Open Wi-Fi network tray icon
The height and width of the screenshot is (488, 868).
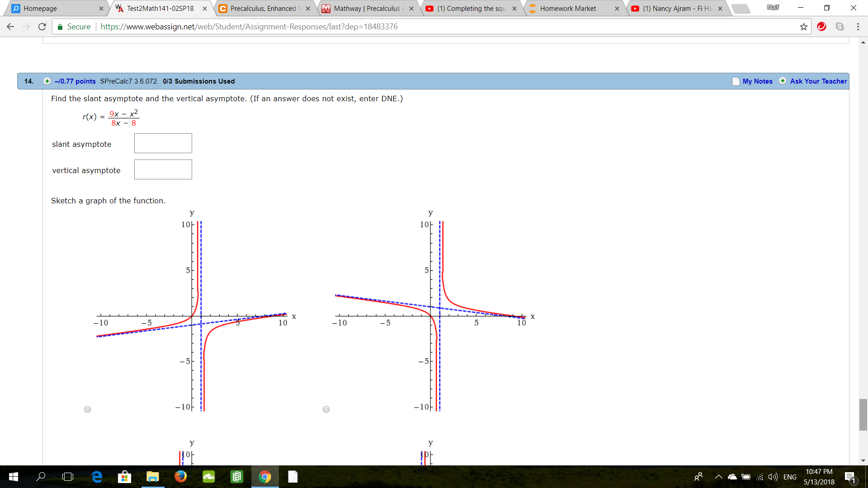tap(760, 477)
